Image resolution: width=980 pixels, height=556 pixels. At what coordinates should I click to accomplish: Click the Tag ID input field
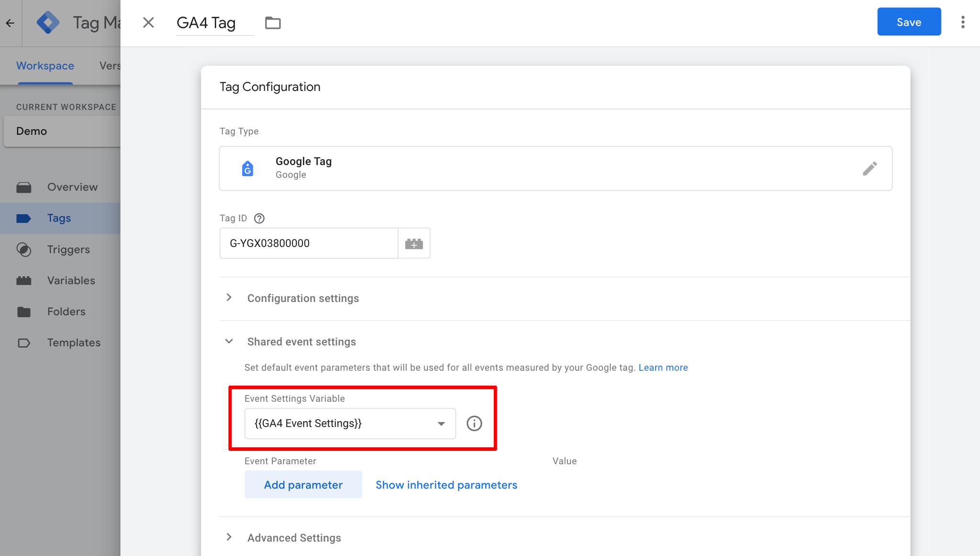click(x=309, y=244)
